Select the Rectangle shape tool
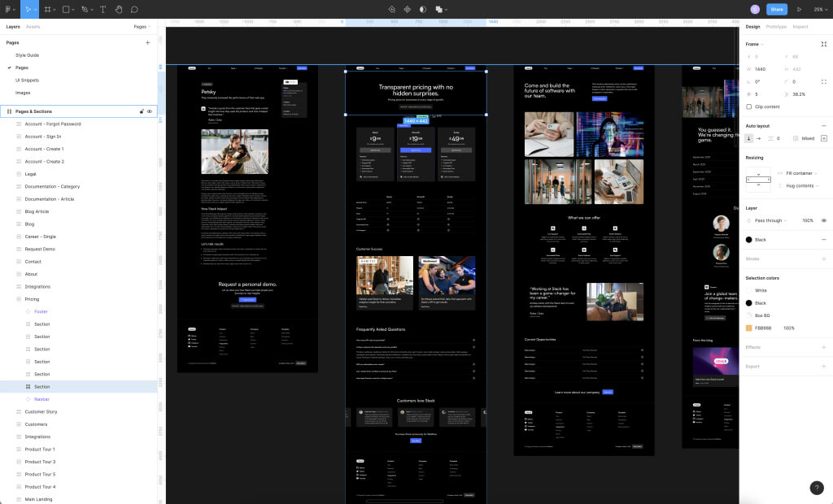 pos(66,9)
